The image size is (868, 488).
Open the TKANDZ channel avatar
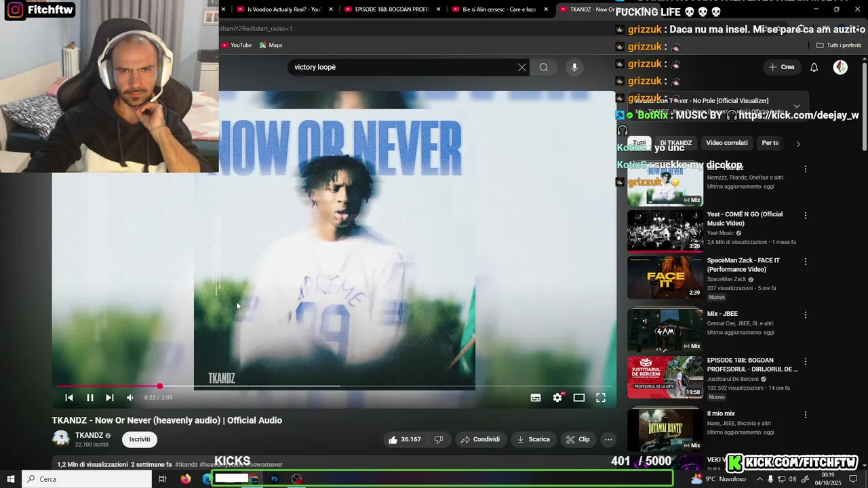point(61,439)
